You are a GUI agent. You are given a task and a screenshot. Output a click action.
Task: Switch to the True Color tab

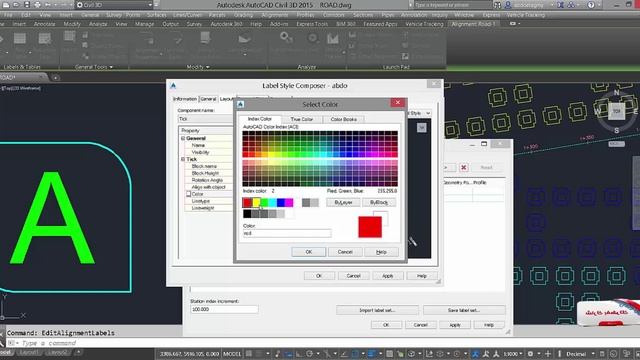302,119
